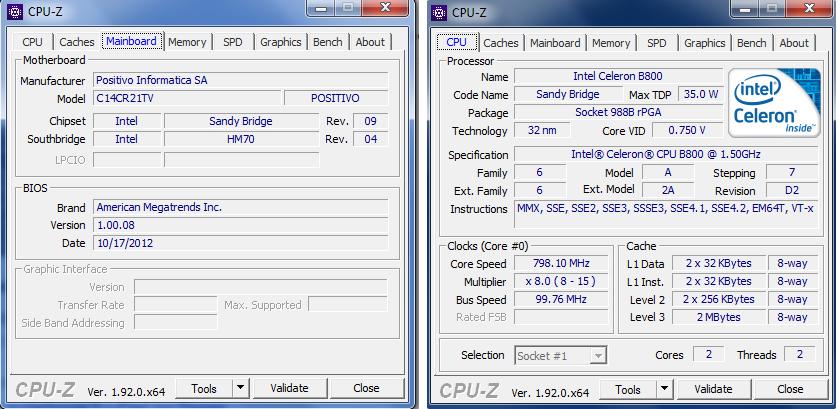Select the Mainboard tab in the left window
This screenshot has height=409, width=838.
click(x=131, y=41)
